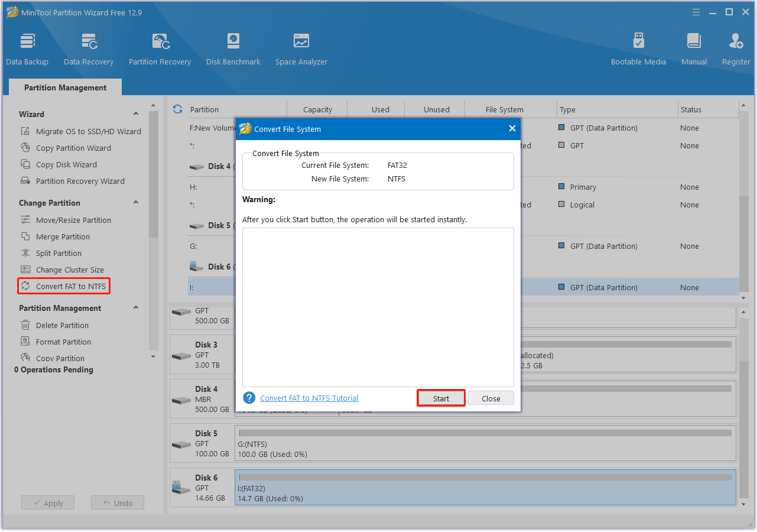Screen dimensions: 757x532
Task: Select the Disk 6 USB drive icon in disk map
Action: pos(180,488)
